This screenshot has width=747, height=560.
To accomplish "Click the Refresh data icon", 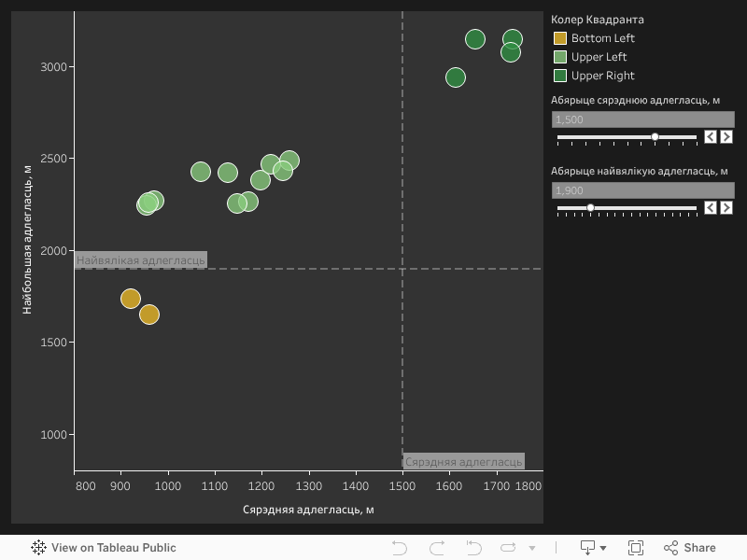I will point(509,548).
